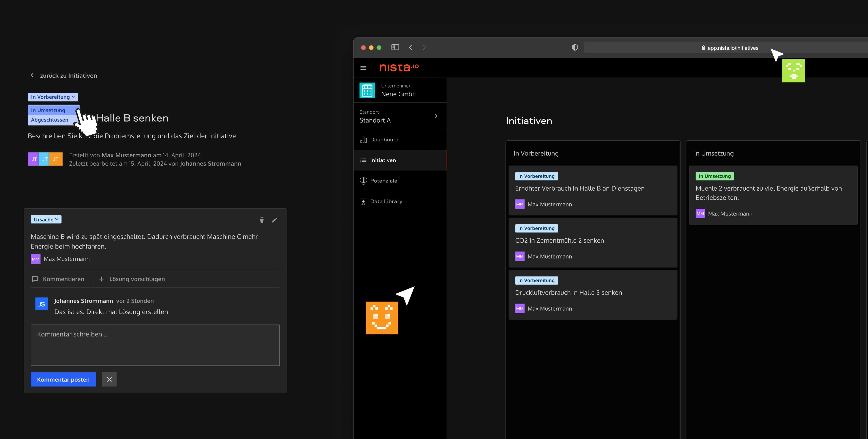Image resolution: width=868 pixels, height=439 pixels.
Task: Open the Ursache type dropdown
Action: 46,219
